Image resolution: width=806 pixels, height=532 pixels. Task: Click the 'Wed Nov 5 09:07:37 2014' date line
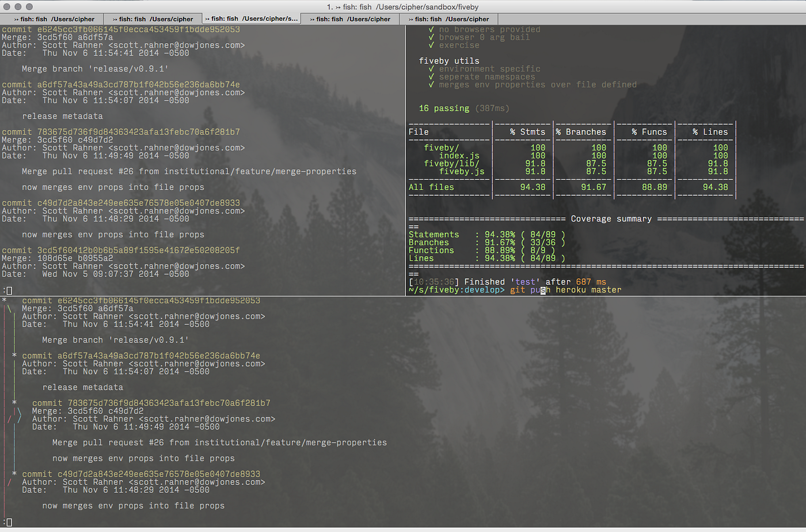click(96, 274)
